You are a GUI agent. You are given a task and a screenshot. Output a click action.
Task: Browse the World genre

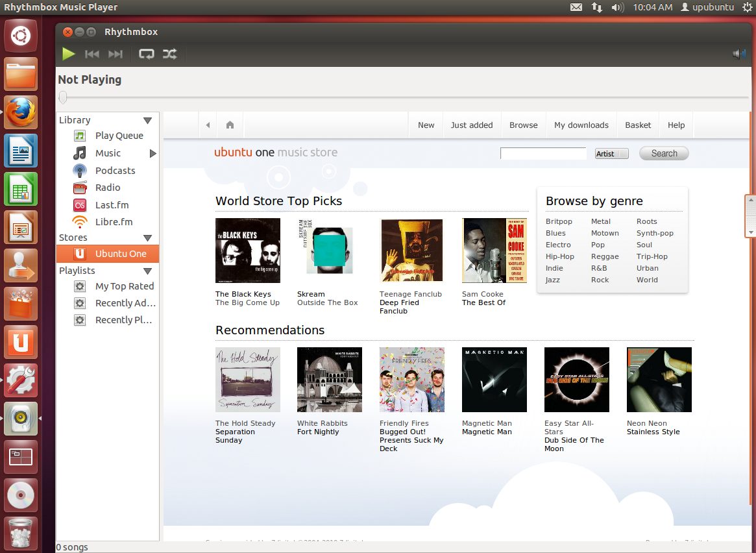coord(647,280)
